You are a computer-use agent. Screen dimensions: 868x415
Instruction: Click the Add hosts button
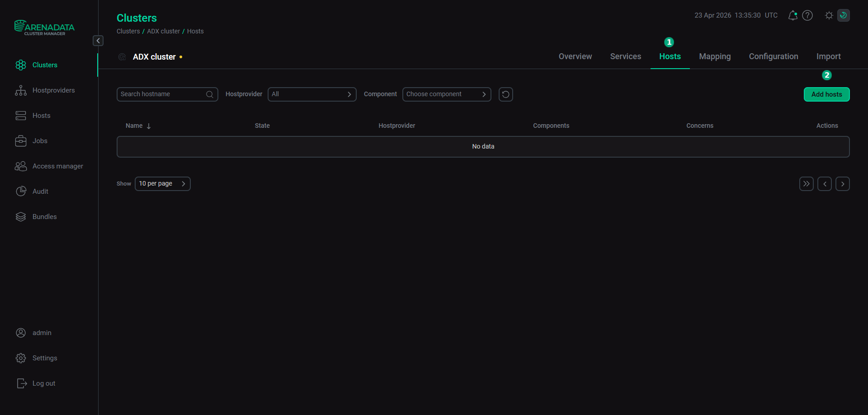coord(827,94)
